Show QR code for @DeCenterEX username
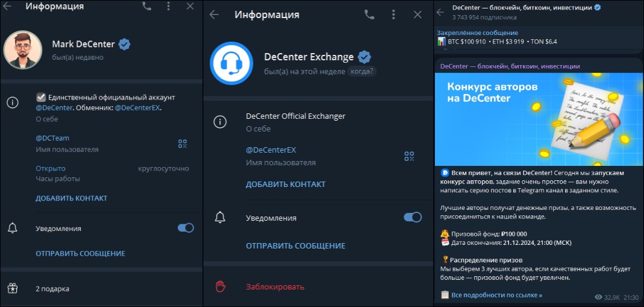Viewport: 644px width, 307px height. point(409,156)
